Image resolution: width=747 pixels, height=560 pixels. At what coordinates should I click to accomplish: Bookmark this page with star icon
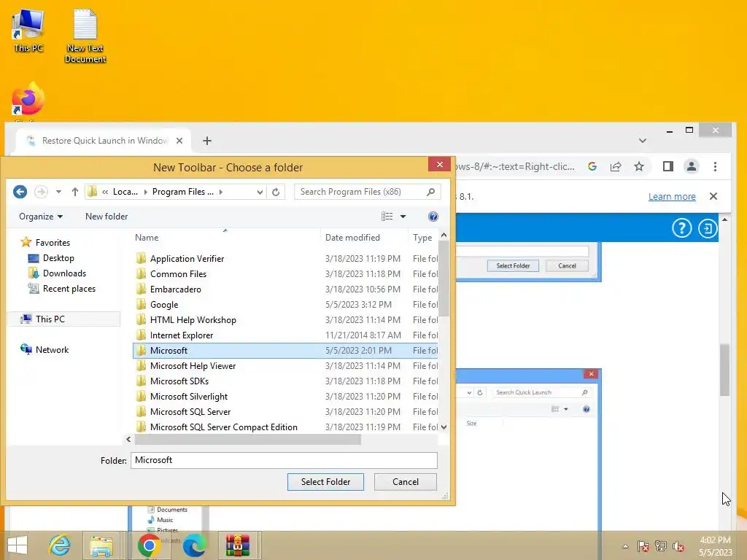(x=639, y=166)
